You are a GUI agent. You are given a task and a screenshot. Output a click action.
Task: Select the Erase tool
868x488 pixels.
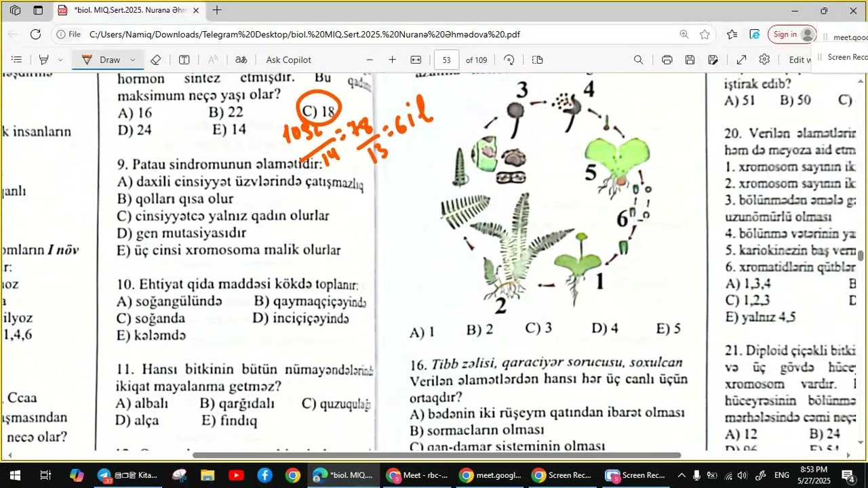(x=155, y=60)
